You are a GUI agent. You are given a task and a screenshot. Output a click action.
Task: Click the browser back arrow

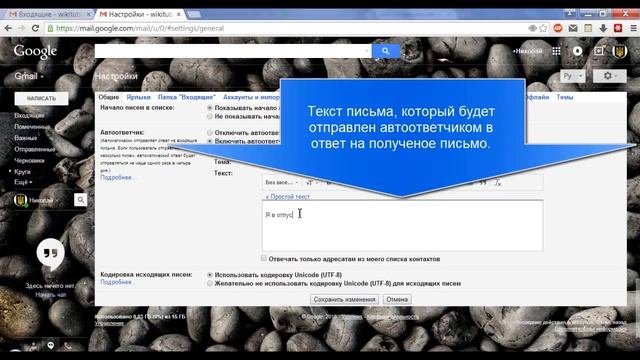click(x=8, y=28)
